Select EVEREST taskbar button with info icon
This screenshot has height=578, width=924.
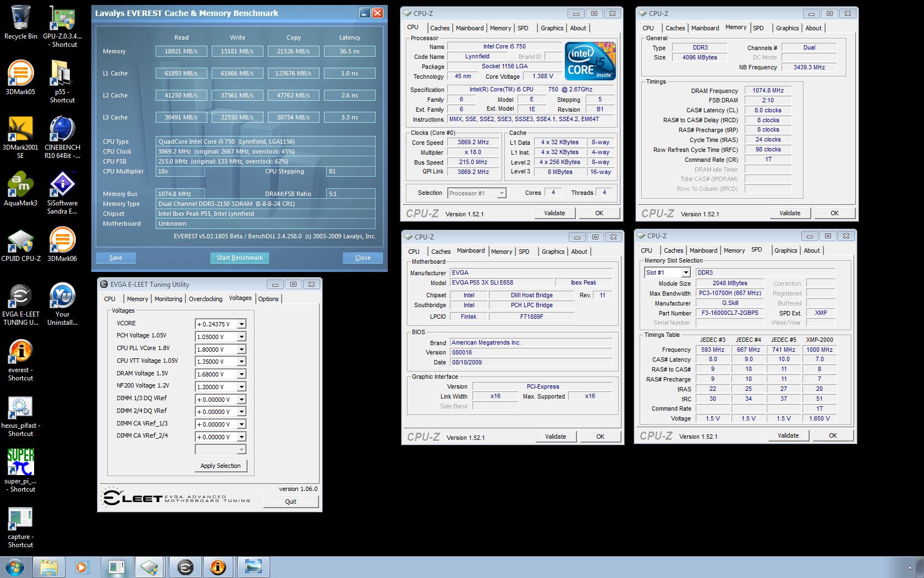218,567
